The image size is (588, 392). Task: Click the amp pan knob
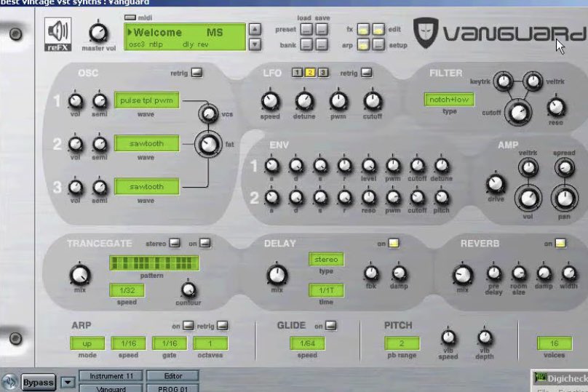click(x=565, y=199)
